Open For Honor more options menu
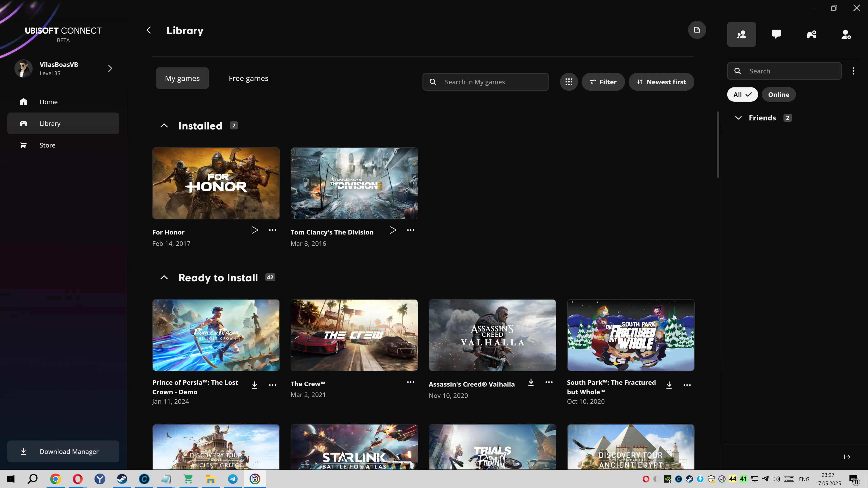 (273, 230)
